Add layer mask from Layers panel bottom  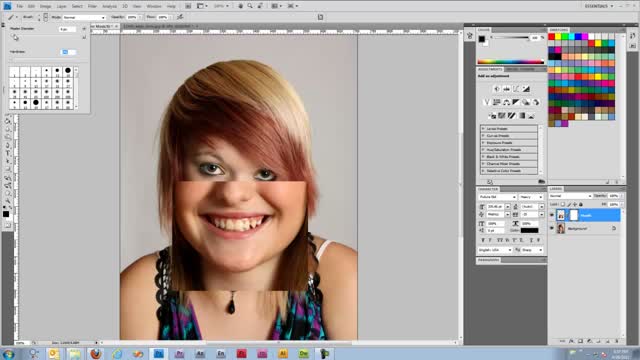click(580, 341)
